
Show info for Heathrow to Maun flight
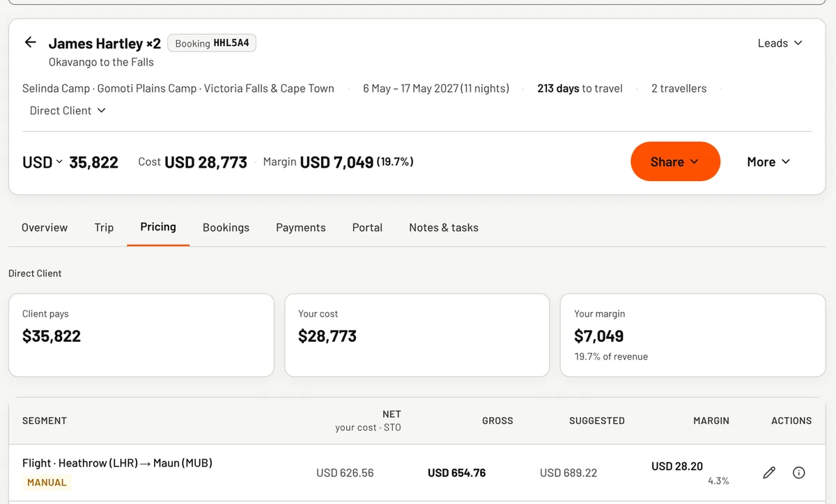coord(799,473)
